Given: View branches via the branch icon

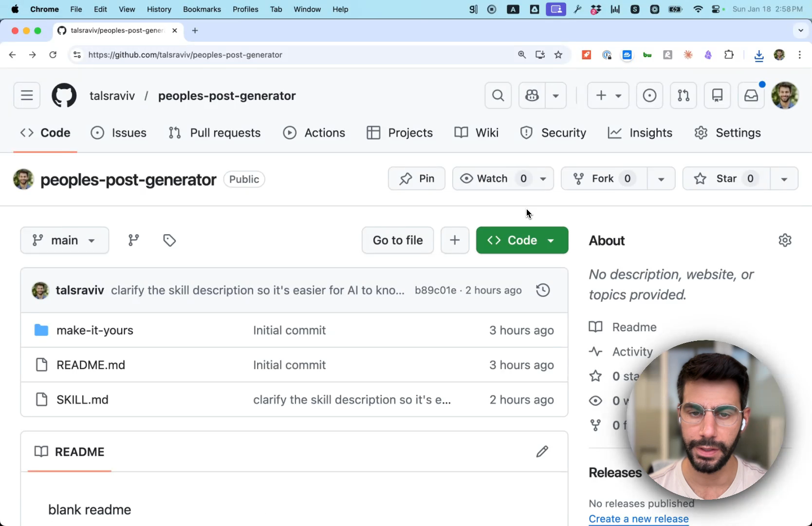Looking at the screenshot, I should pyautogui.click(x=133, y=240).
